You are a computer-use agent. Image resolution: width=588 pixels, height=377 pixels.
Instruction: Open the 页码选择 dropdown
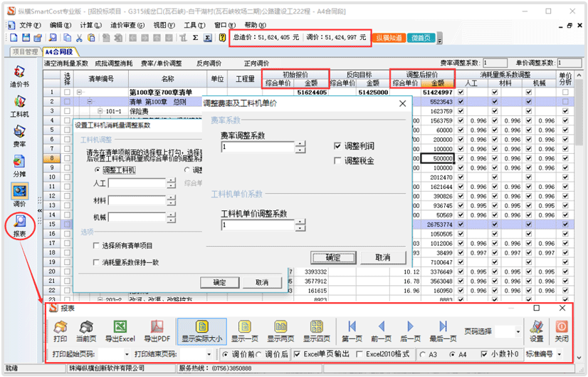[x=518, y=332]
